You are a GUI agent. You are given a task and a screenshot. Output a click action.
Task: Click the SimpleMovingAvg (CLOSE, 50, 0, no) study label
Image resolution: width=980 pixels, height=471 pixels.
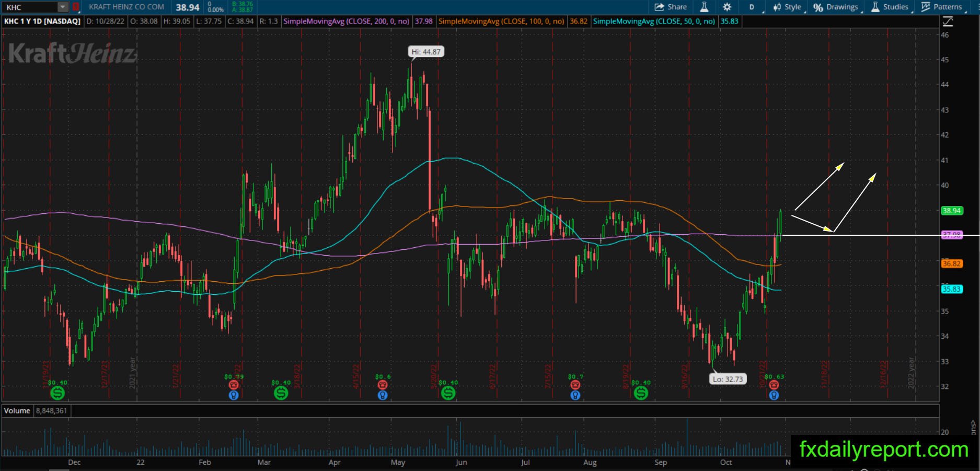click(654, 21)
